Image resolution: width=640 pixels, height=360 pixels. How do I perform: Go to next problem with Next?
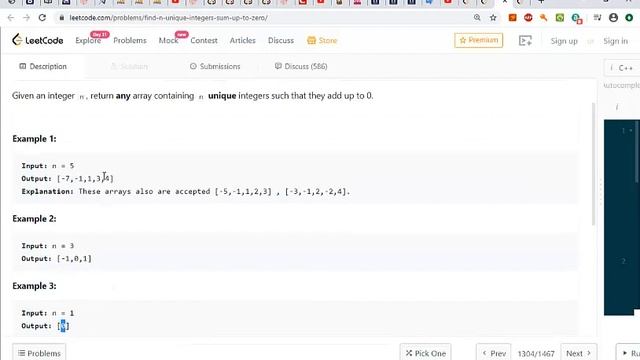click(579, 353)
